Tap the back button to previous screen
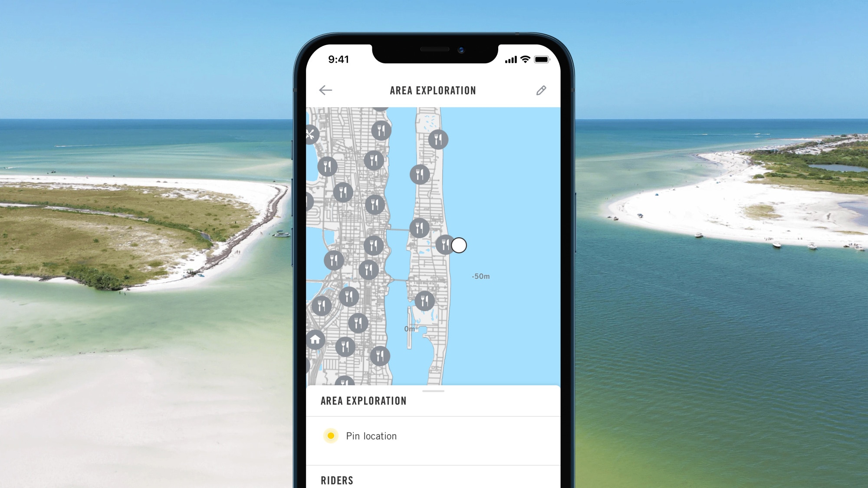Image resolution: width=868 pixels, height=488 pixels. (x=325, y=90)
